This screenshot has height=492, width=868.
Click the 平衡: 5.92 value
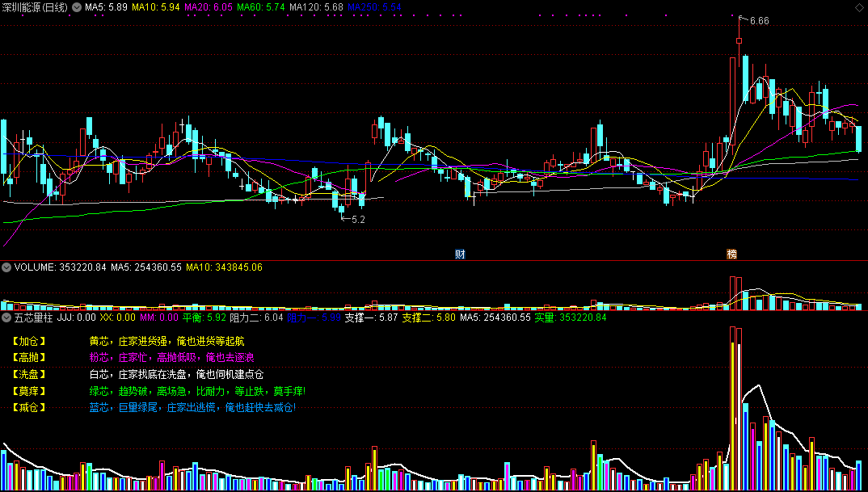(x=204, y=317)
